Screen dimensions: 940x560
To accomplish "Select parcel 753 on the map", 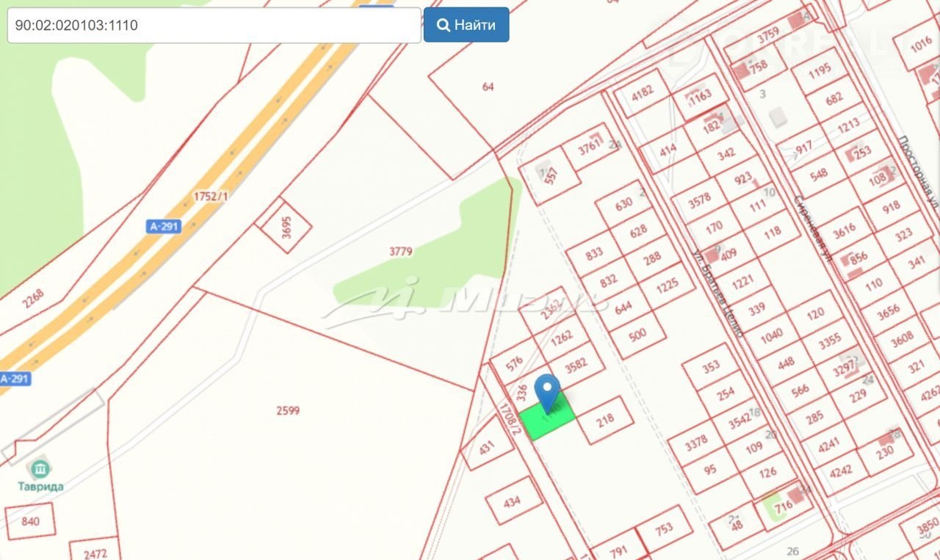I will [x=664, y=528].
